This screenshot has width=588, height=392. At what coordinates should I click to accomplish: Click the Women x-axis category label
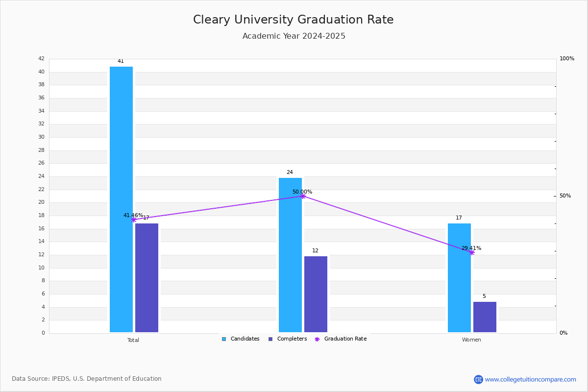tap(471, 340)
